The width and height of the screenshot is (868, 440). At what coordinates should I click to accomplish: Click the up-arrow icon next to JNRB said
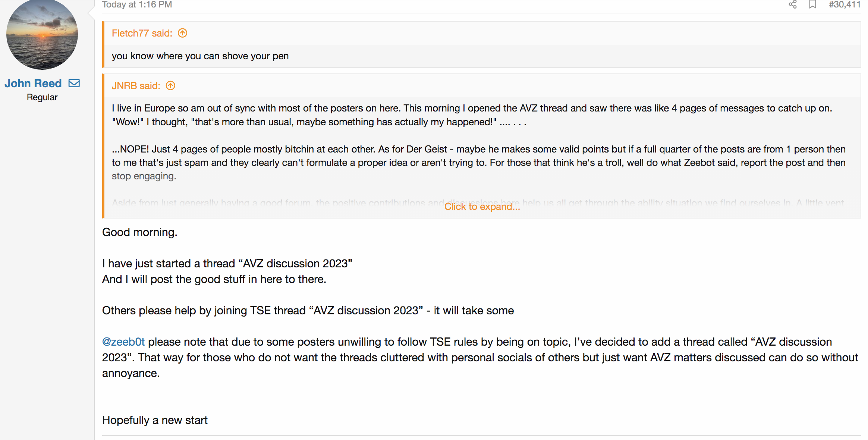click(x=170, y=86)
